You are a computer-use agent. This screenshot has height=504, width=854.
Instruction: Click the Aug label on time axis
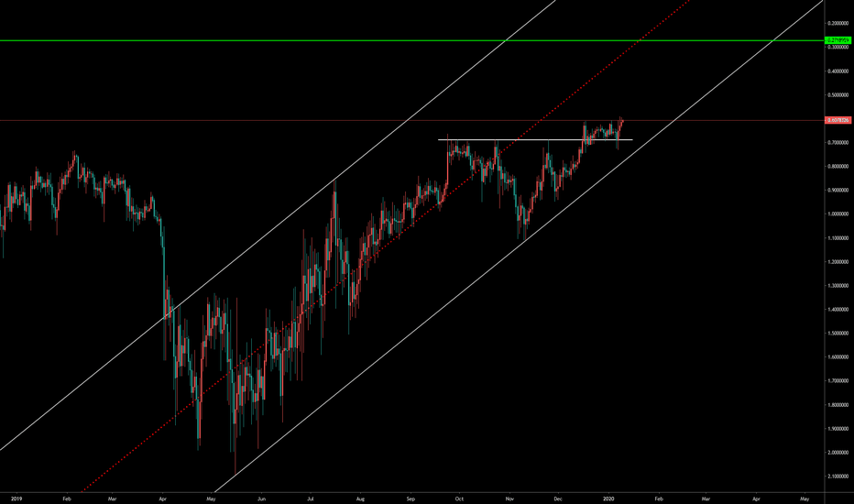[360, 499]
